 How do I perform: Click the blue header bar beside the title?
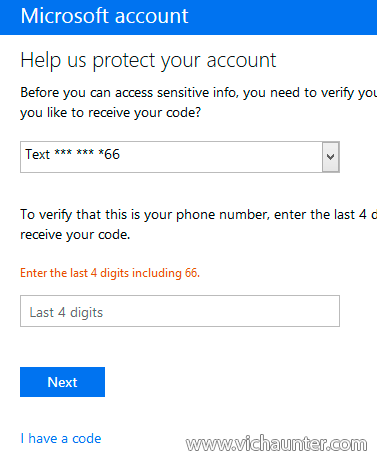(x=283, y=17)
